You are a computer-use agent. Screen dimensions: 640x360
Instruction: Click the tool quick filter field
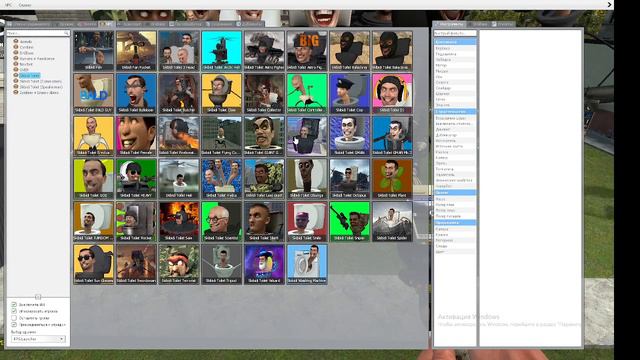[455, 33]
